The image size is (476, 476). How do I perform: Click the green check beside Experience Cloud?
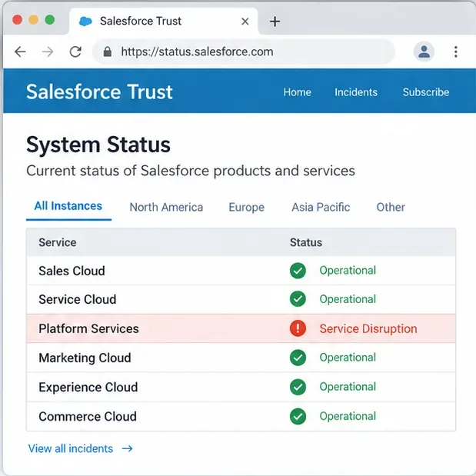[298, 387]
